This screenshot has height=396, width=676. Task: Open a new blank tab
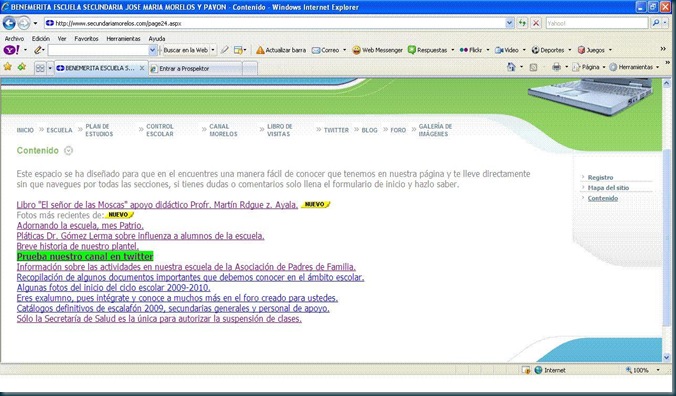[250, 69]
